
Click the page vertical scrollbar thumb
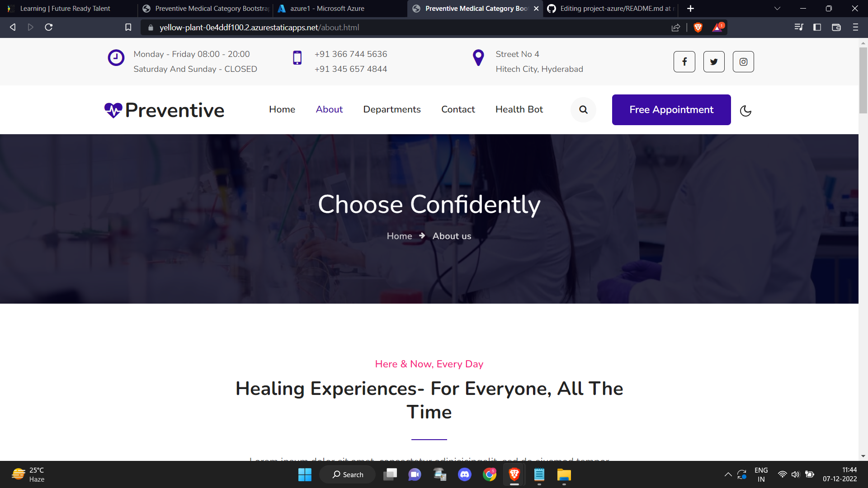tap(863, 80)
